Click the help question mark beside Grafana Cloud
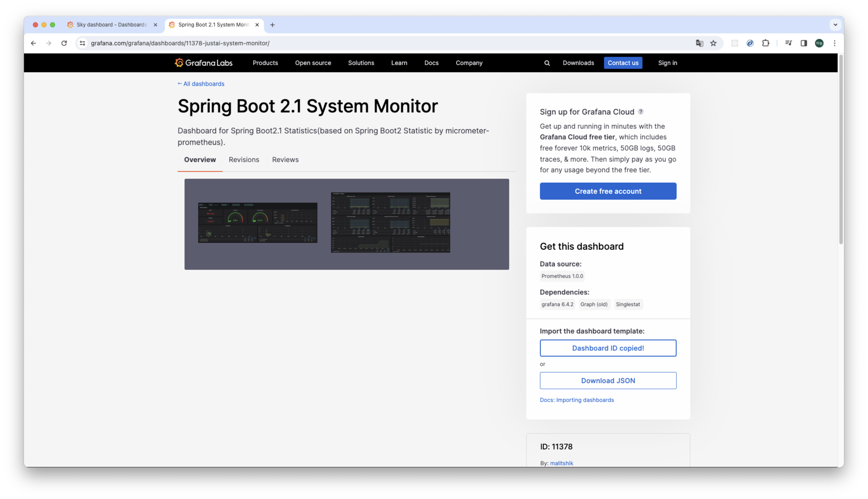 641,112
